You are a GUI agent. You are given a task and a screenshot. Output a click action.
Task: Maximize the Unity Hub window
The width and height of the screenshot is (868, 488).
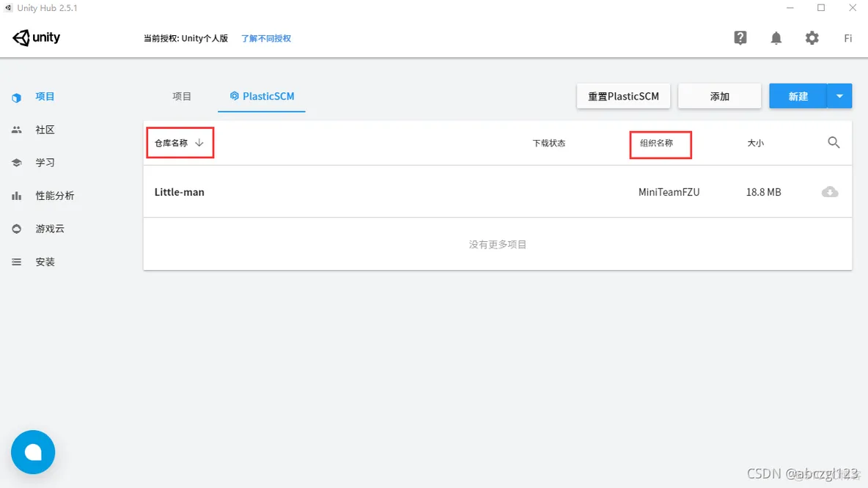821,8
